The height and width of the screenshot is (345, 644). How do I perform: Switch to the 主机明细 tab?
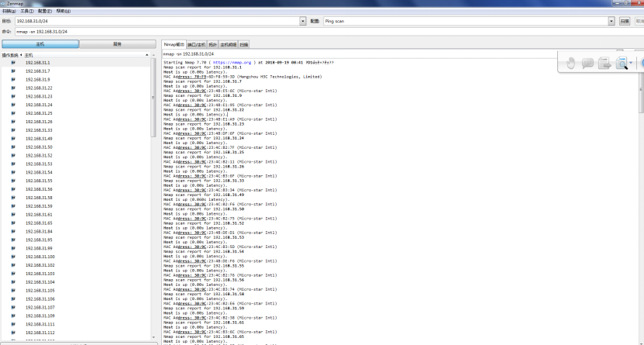229,44
